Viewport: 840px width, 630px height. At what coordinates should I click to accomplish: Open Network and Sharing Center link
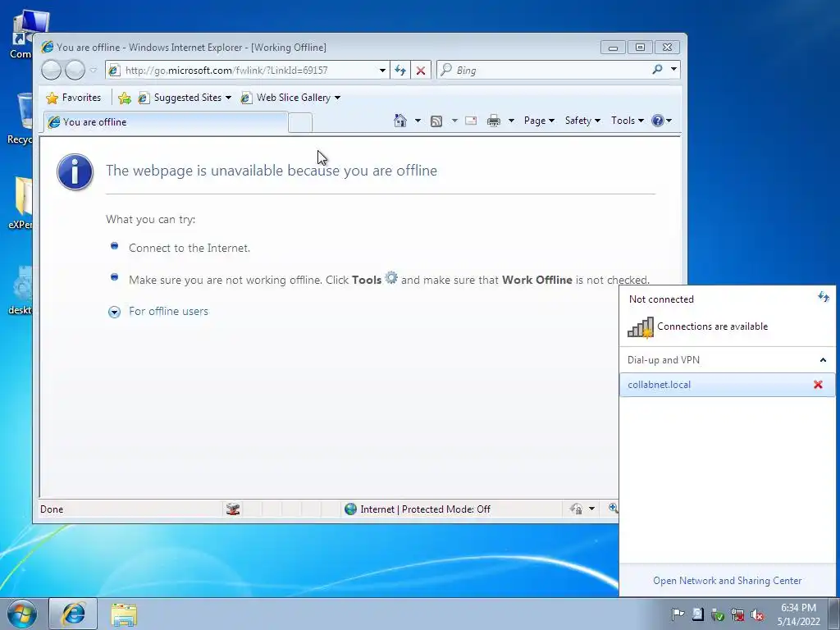pos(727,581)
